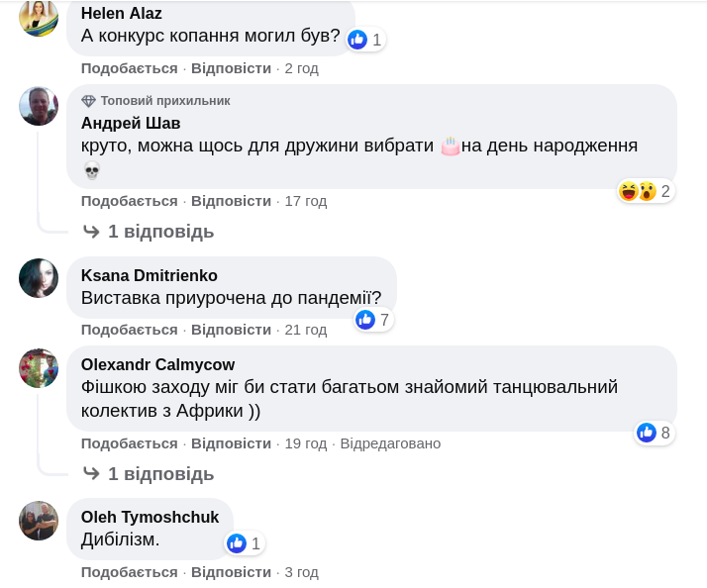The image size is (707, 588).
Task: Open Ksana Dmitrienko's profile name link
Action: click(x=149, y=275)
